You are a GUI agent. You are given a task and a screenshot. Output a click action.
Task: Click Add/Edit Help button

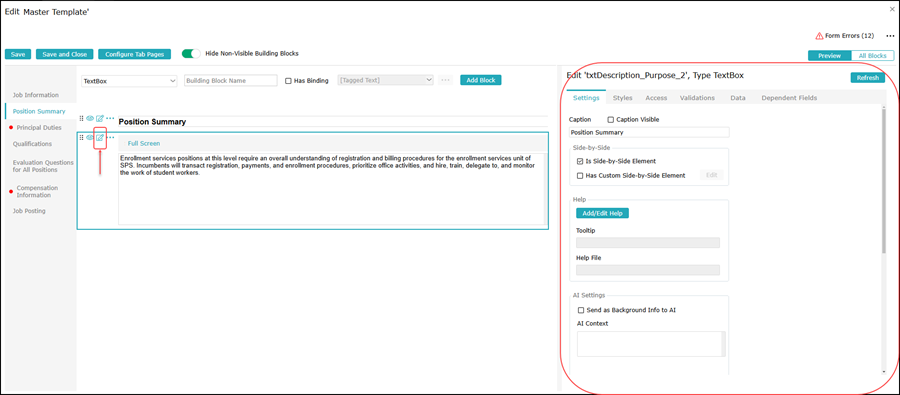pos(603,213)
